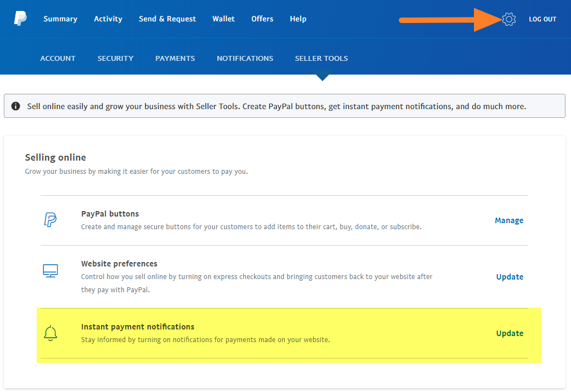Screen dimensions: 571x392
Task: Switch to the SECURITY tab
Action: click(x=115, y=58)
